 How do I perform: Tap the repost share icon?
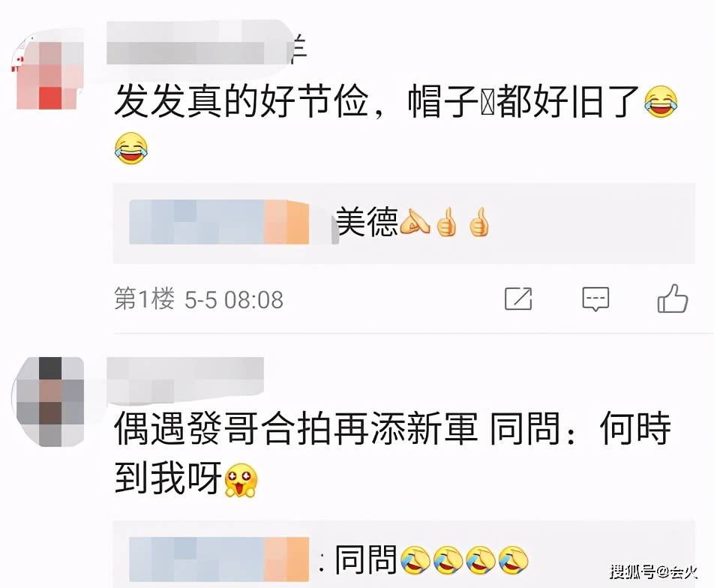click(x=519, y=298)
